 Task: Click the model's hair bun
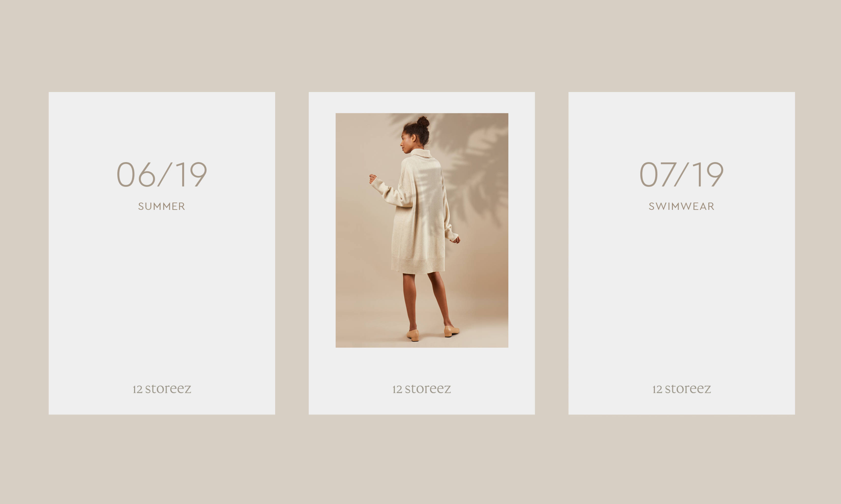tap(423, 122)
